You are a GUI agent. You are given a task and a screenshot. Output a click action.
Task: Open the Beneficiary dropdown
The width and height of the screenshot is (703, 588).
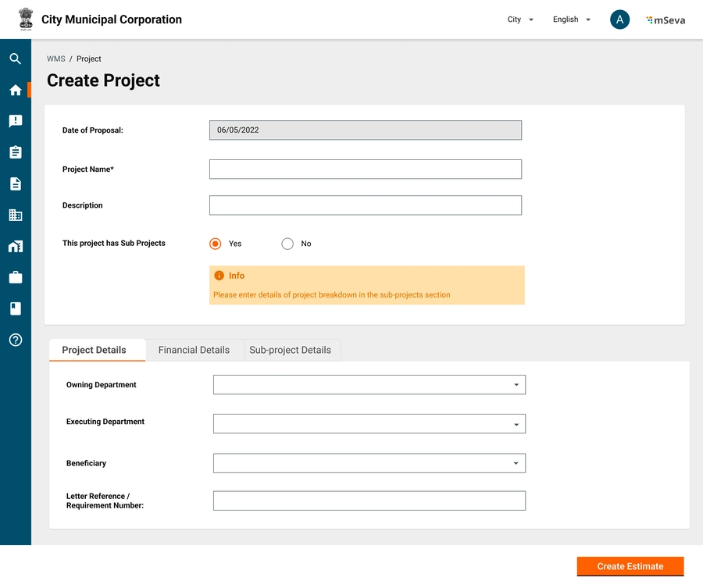click(x=369, y=464)
